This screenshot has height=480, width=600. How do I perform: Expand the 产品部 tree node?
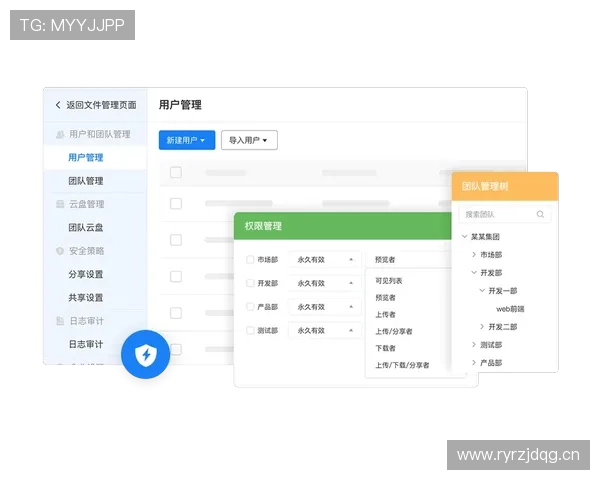[474, 362]
